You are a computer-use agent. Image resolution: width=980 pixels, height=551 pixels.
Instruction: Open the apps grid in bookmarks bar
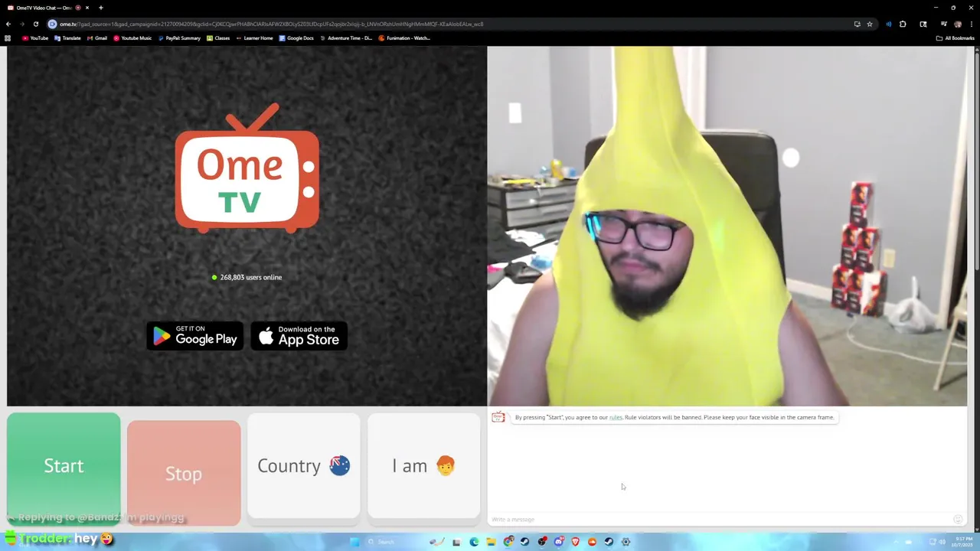8,37
